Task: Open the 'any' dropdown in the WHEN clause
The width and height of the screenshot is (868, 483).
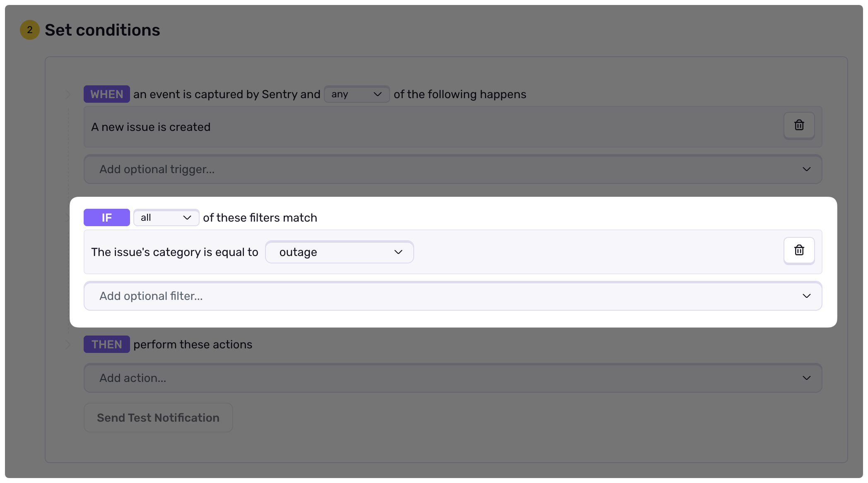Action: tap(357, 94)
